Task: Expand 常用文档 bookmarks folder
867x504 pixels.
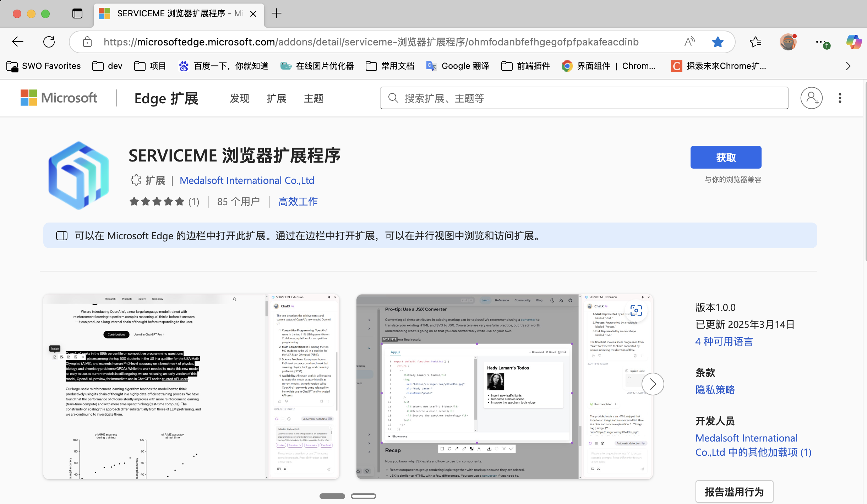Action: (x=390, y=66)
